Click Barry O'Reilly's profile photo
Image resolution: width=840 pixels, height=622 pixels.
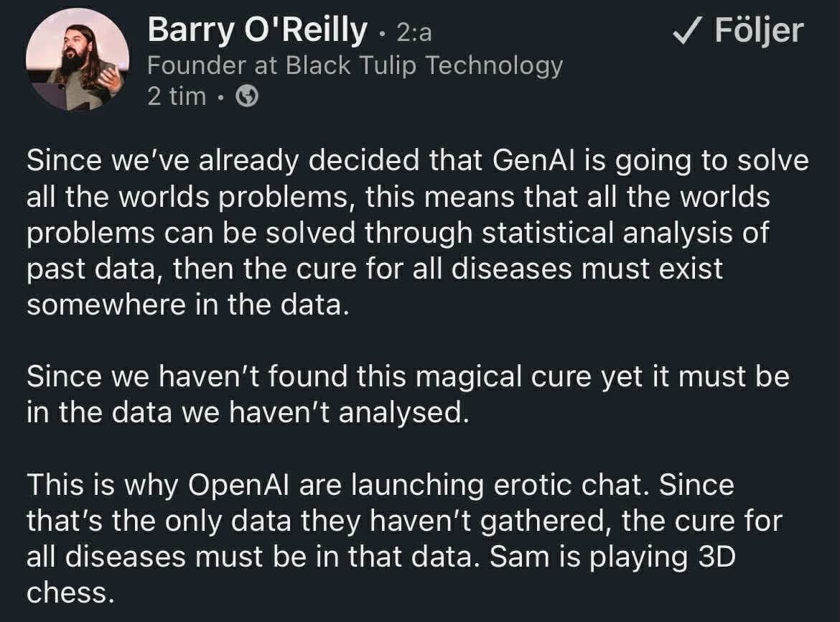tap(77, 60)
